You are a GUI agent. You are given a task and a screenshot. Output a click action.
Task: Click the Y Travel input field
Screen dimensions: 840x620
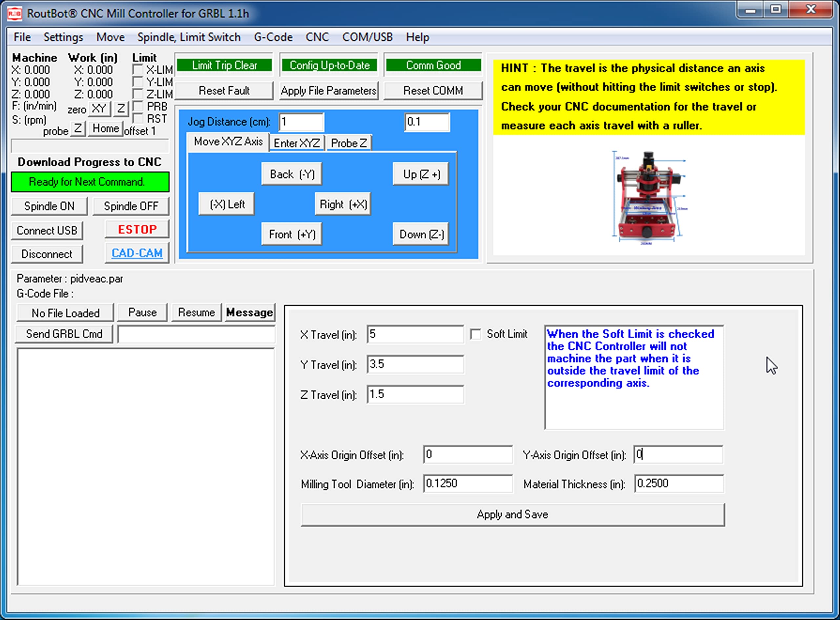(415, 364)
